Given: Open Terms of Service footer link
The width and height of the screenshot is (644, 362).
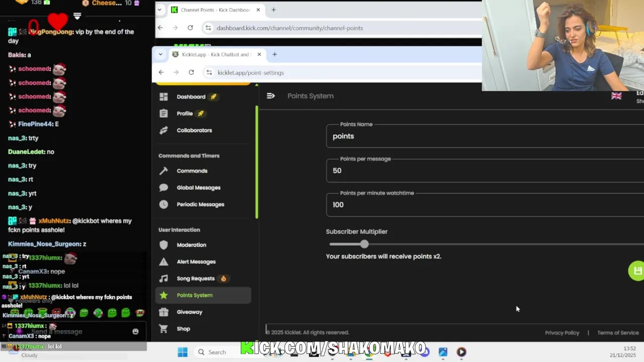Looking at the screenshot, I should tap(618, 333).
